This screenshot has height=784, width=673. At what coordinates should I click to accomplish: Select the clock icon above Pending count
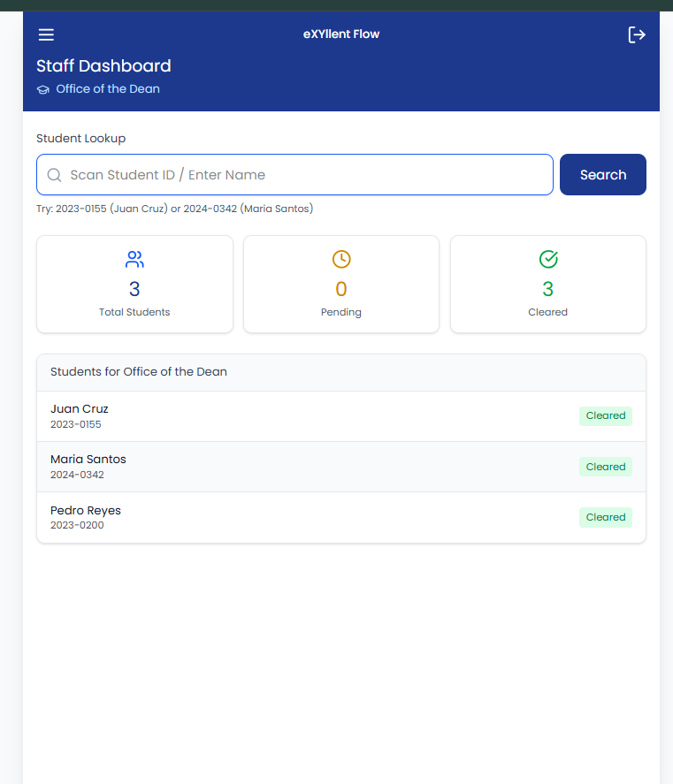tap(341, 259)
